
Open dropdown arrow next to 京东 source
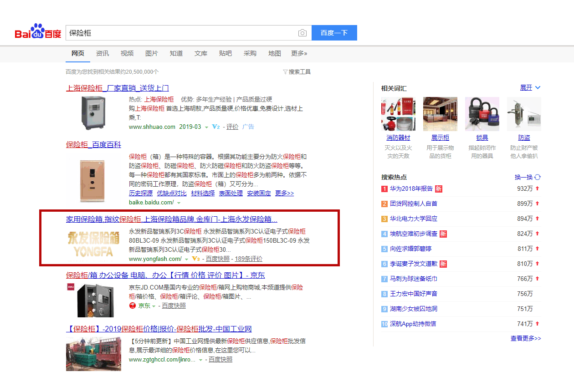[154, 306]
